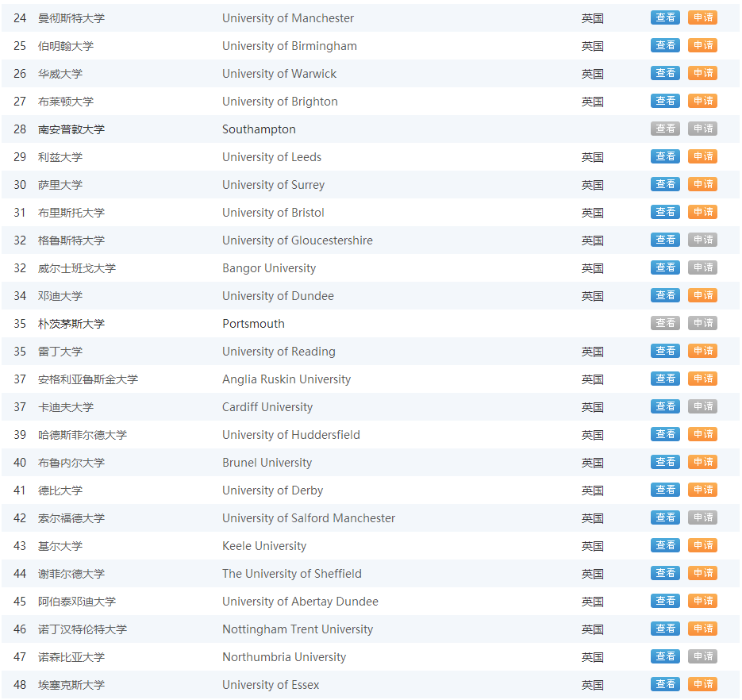Click 查看 for University of Derby

coord(665,490)
